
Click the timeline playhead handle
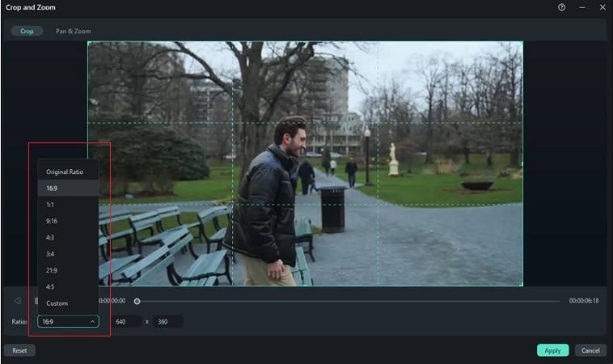pos(137,301)
